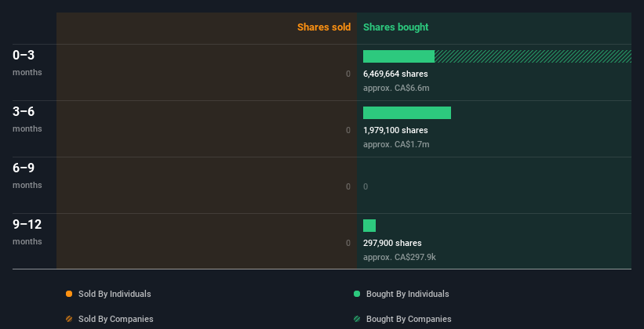Click the shares bought 0 in the 6–9 months row
644x329 pixels.
(366, 186)
